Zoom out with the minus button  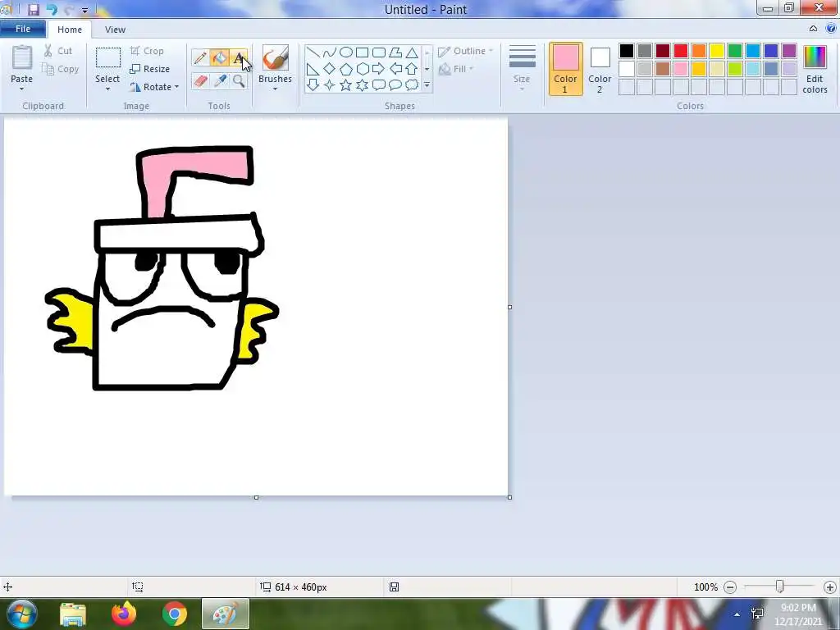[x=730, y=587]
